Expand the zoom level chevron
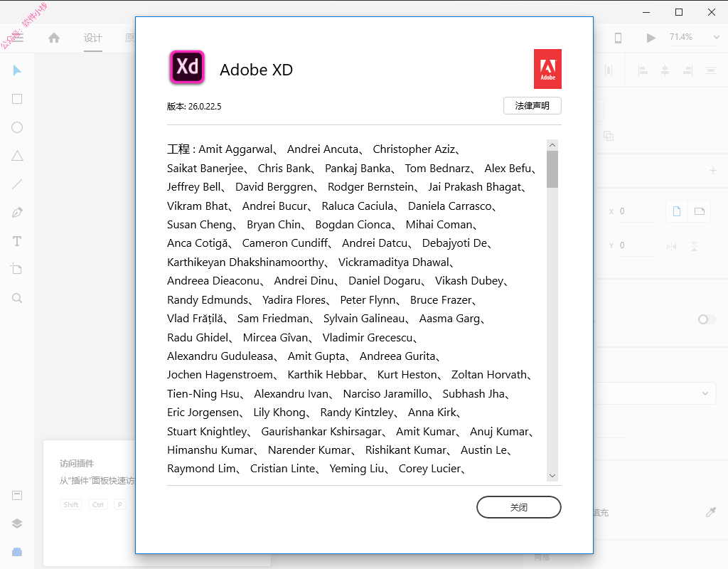The width and height of the screenshot is (728, 569). [x=717, y=37]
